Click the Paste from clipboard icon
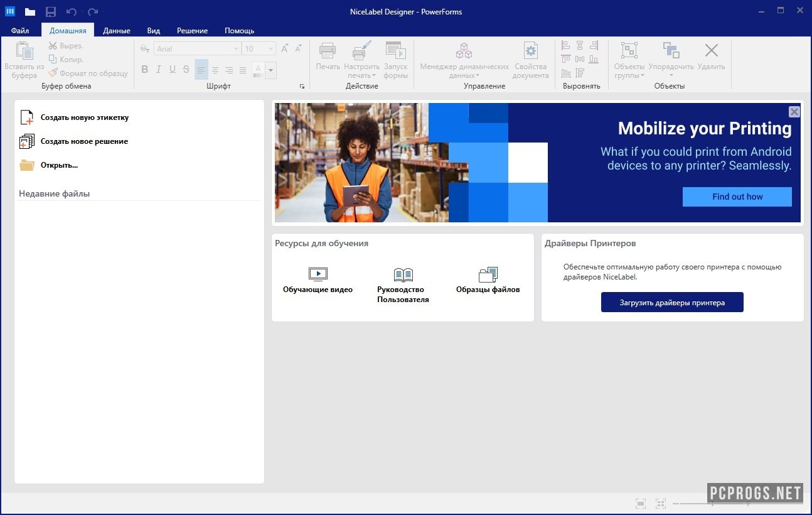The image size is (812, 515). click(24, 51)
